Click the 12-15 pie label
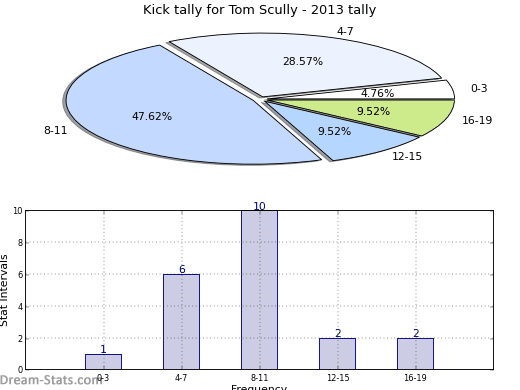This screenshot has width=520, height=390. click(x=407, y=156)
